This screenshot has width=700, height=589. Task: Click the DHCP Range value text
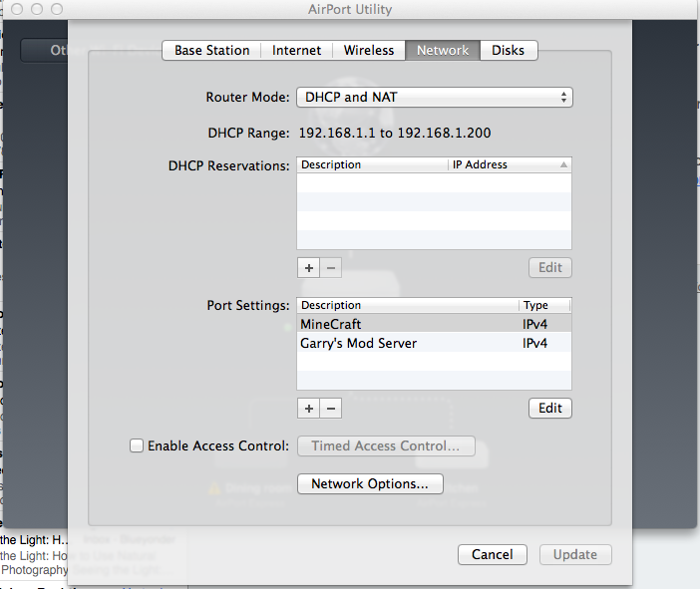coord(395,133)
